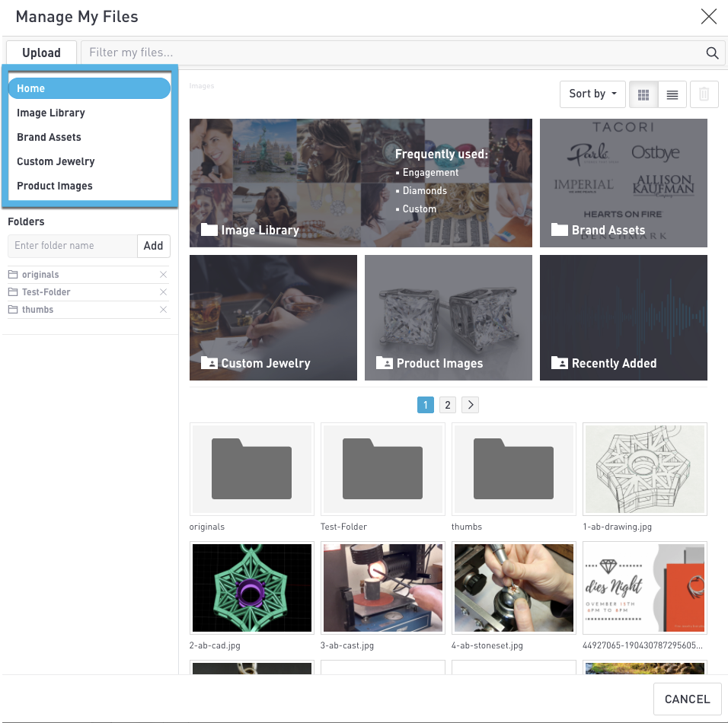This screenshot has width=728, height=723.
Task: Select Brand Assets in navigation menu
Action: click(x=49, y=137)
